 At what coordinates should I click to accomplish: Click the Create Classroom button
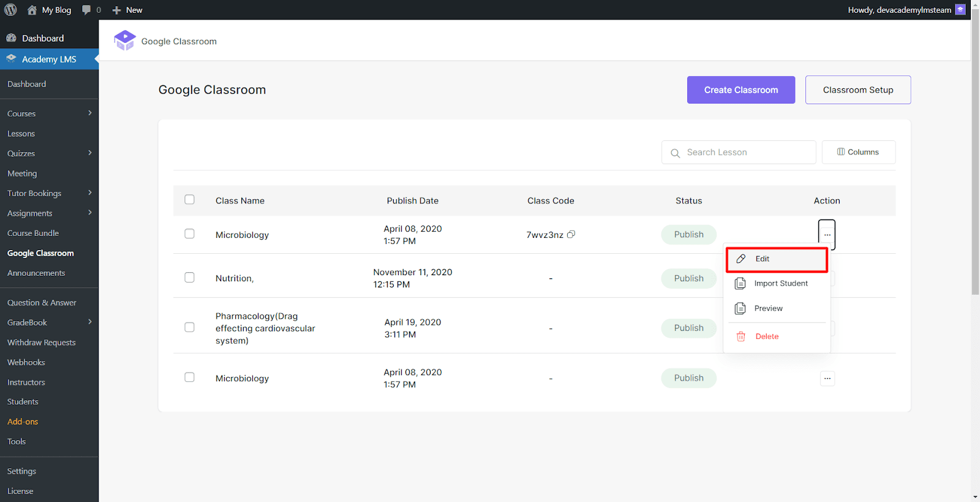click(741, 90)
